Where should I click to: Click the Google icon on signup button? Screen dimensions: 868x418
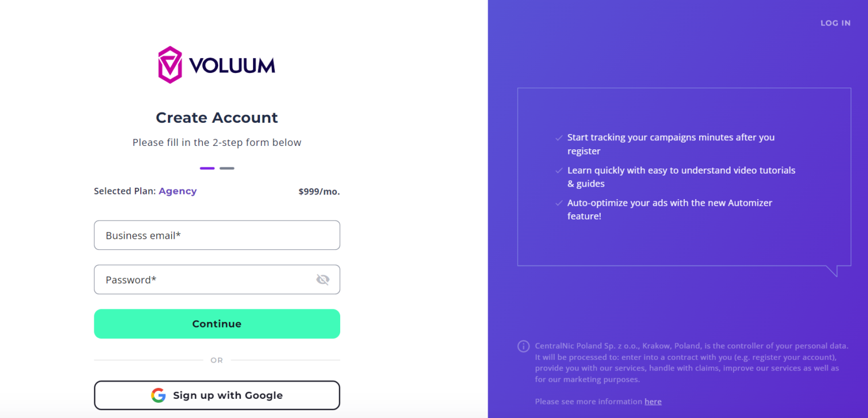[x=158, y=395]
